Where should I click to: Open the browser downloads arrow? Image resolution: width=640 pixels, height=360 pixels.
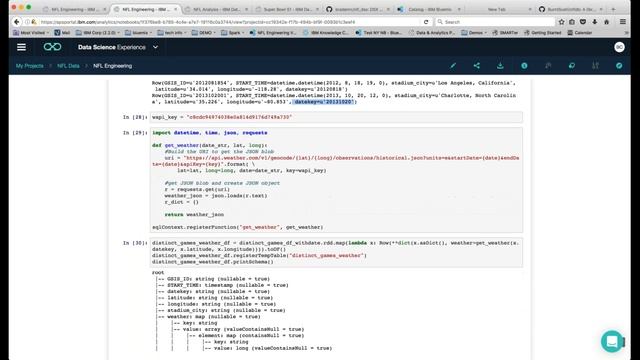tap(595, 22)
